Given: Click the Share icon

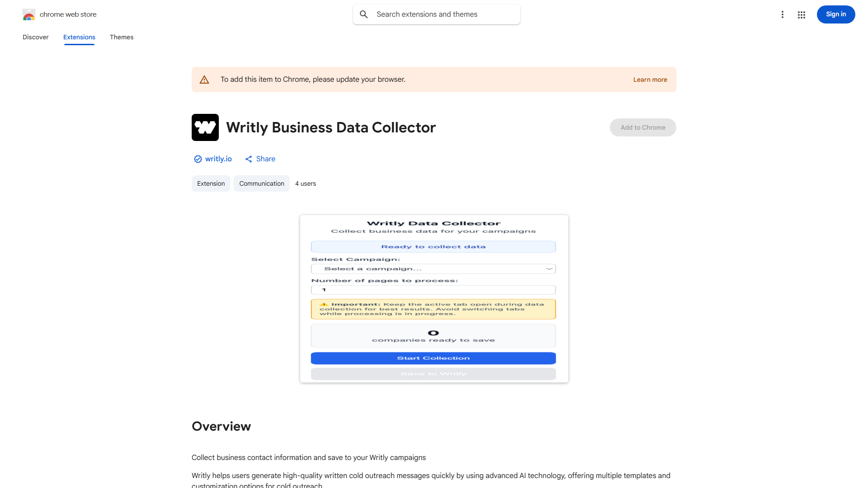Looking at the screenshot, I should click(x=249, y=159).
